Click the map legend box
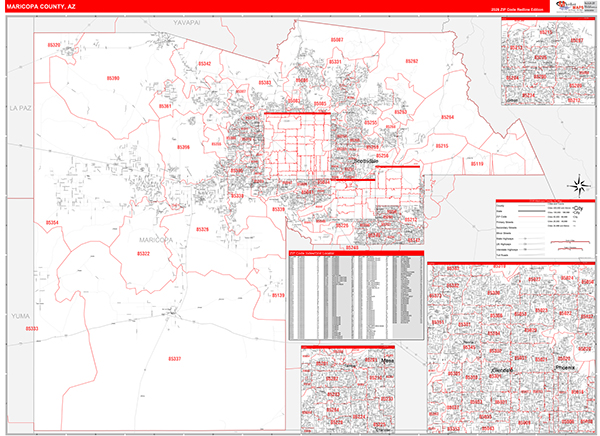The height and width of the screenshot is (436, 600). pos(545,229)
